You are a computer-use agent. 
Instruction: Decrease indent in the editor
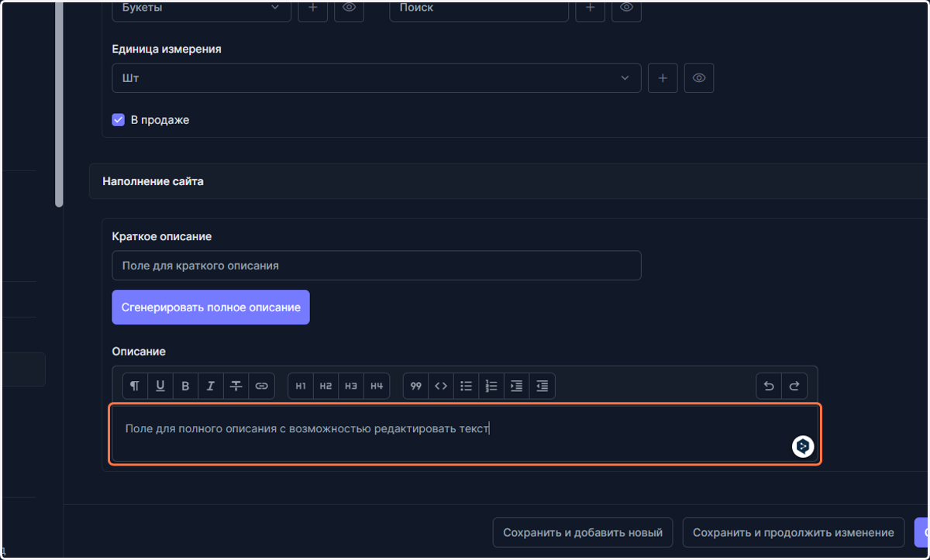(x=542, y=386)
